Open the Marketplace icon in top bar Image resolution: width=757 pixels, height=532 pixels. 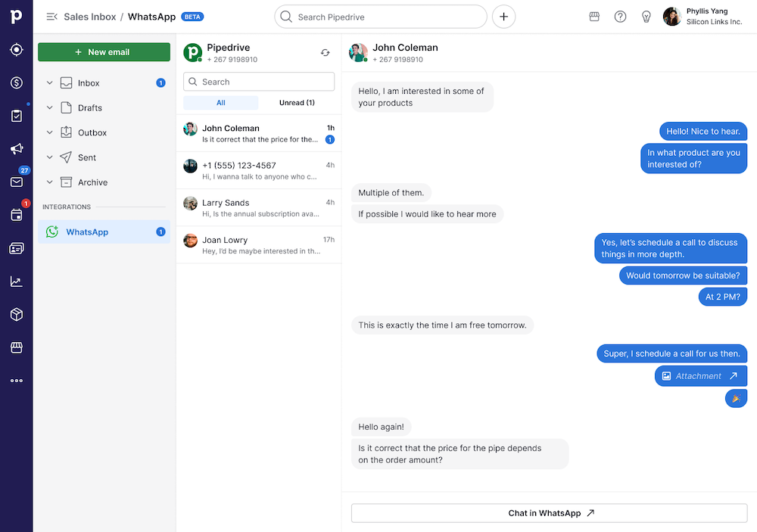click(594, 17)
